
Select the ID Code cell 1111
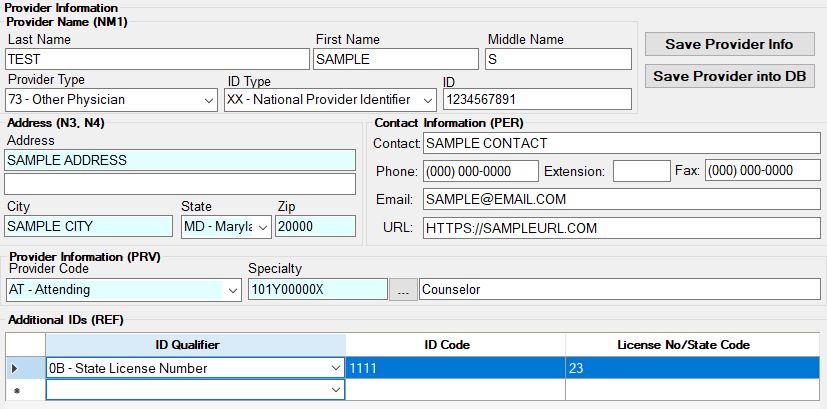(456, 368)
